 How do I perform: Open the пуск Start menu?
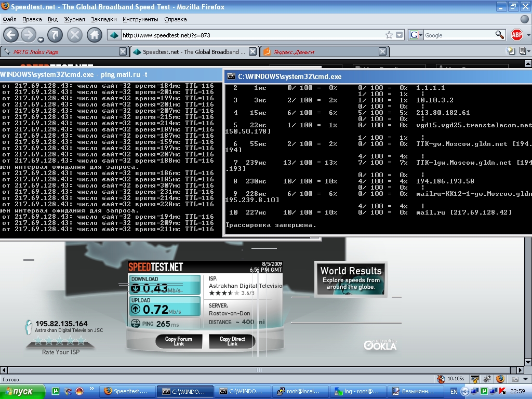(x=22, y=392)
